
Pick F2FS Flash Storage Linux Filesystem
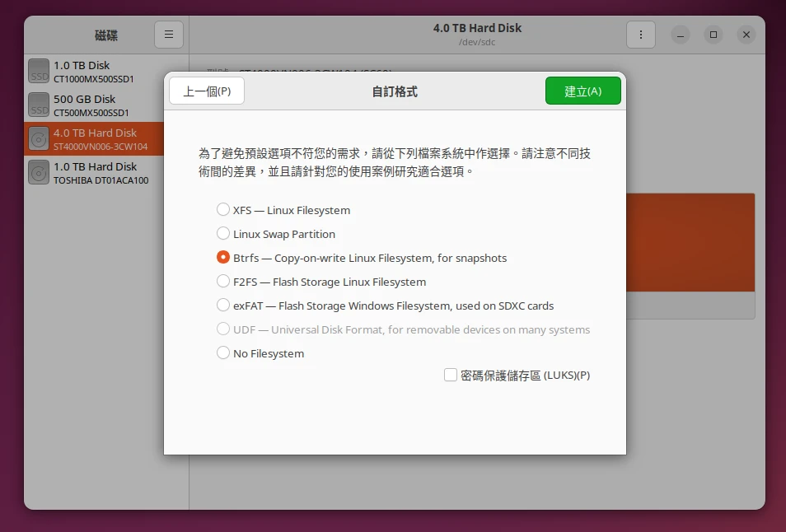click(223, 282)
